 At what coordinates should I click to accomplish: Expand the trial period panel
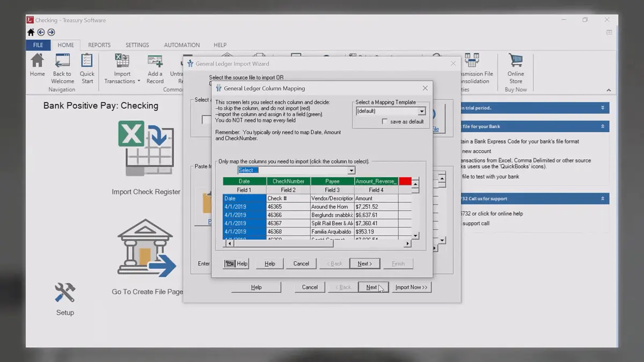click(x=603, y=108)
